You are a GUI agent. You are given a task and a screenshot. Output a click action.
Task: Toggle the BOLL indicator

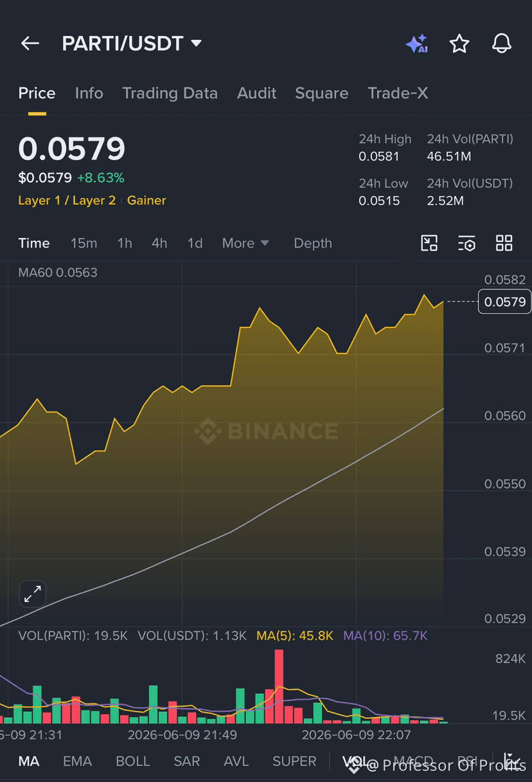point(132,761)
